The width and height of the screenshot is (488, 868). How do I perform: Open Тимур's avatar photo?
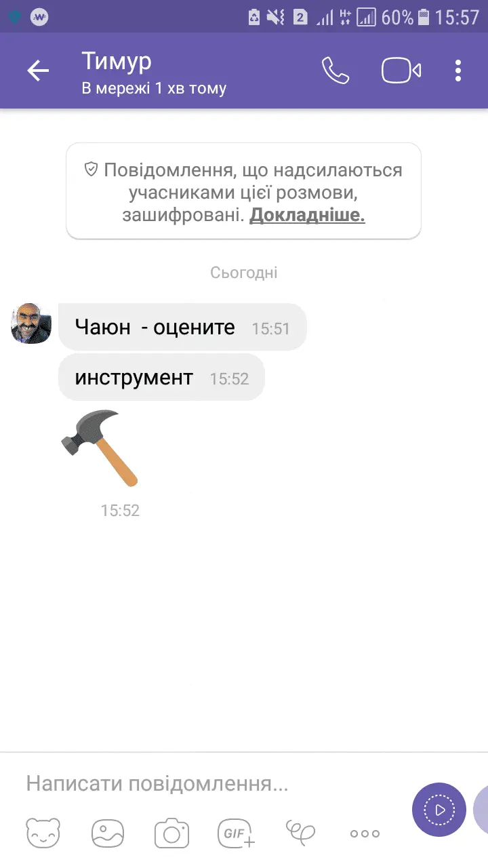31,323
